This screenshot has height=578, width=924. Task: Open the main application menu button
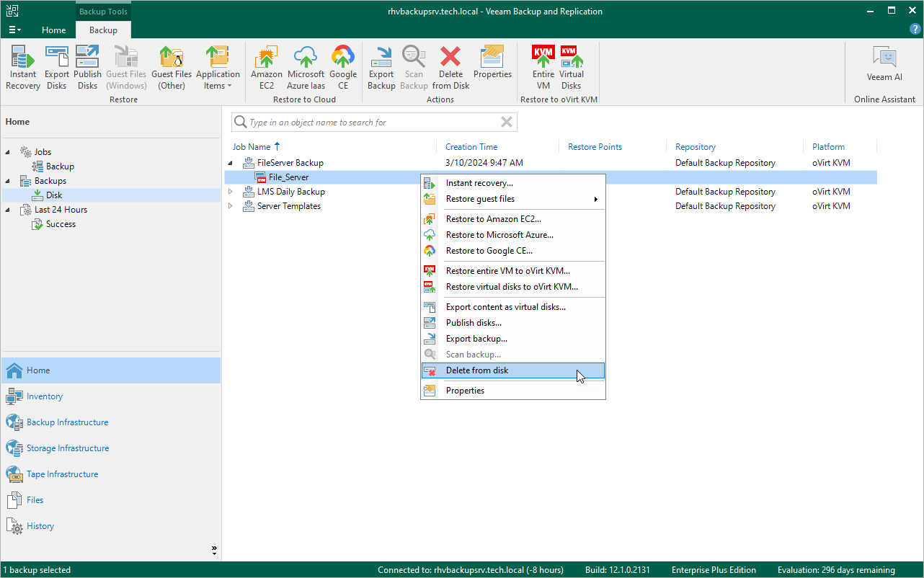point(14,30)
